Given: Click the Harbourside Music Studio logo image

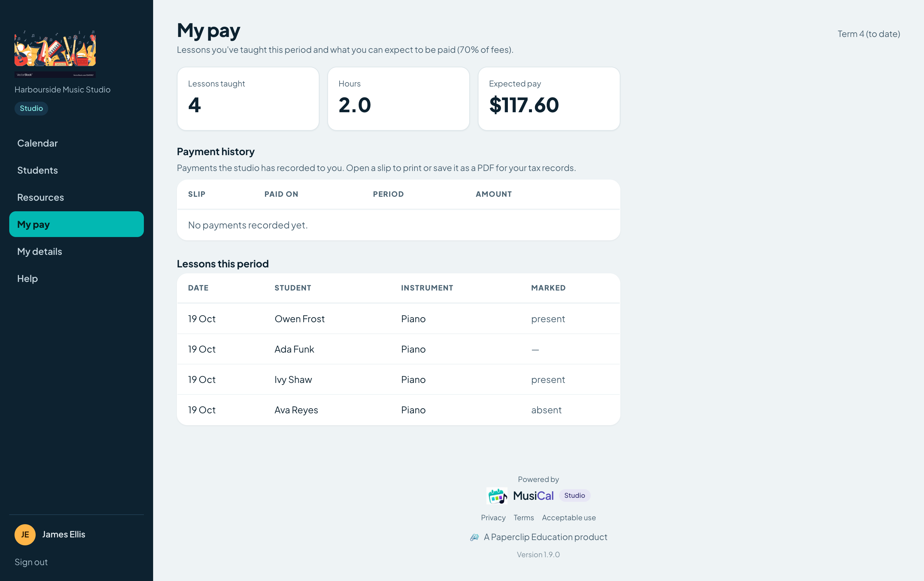Looking at the screenshot, I should coord(55,54).
